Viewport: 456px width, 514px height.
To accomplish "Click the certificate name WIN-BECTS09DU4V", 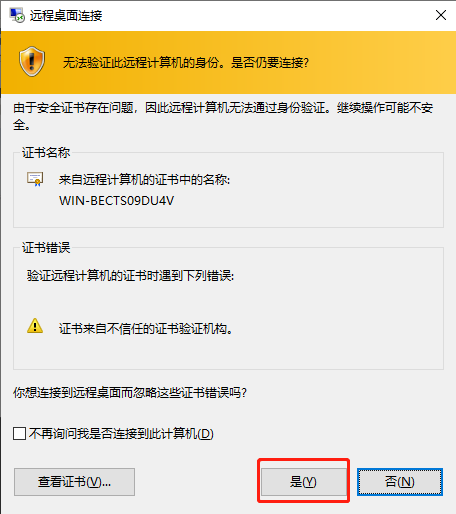I will point(117,201).
